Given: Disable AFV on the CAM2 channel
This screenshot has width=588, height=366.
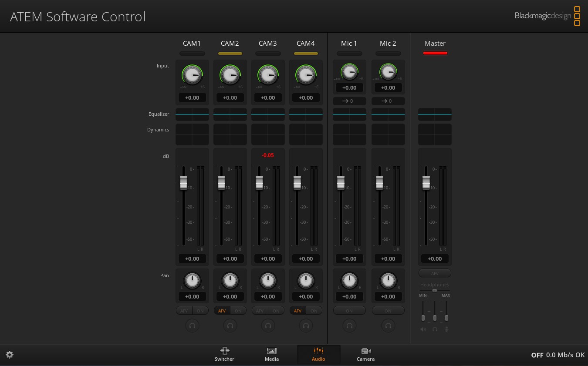Looking at the screenshot, I should click(x=222, y=311).
